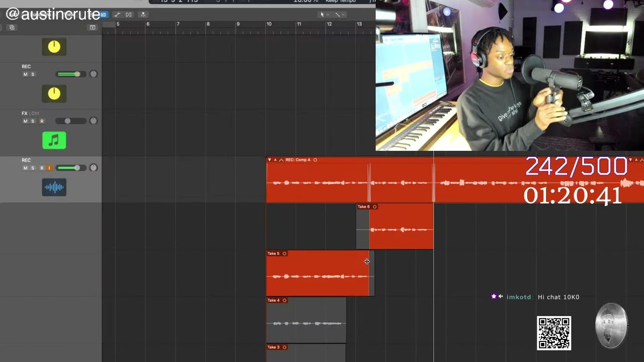Click the FX track pan knob
The width and height of the screenshot is (644, 362).
[x=93, y=121]
